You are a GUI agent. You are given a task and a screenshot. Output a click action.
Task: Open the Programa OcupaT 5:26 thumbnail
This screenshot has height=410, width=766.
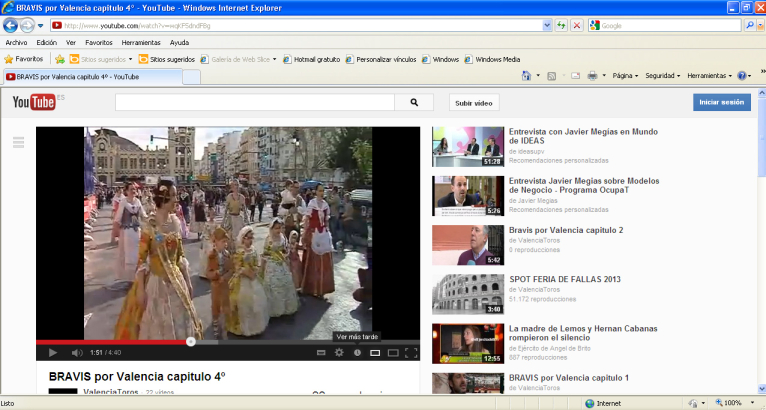pyautogui.click(x=468, y=196)
